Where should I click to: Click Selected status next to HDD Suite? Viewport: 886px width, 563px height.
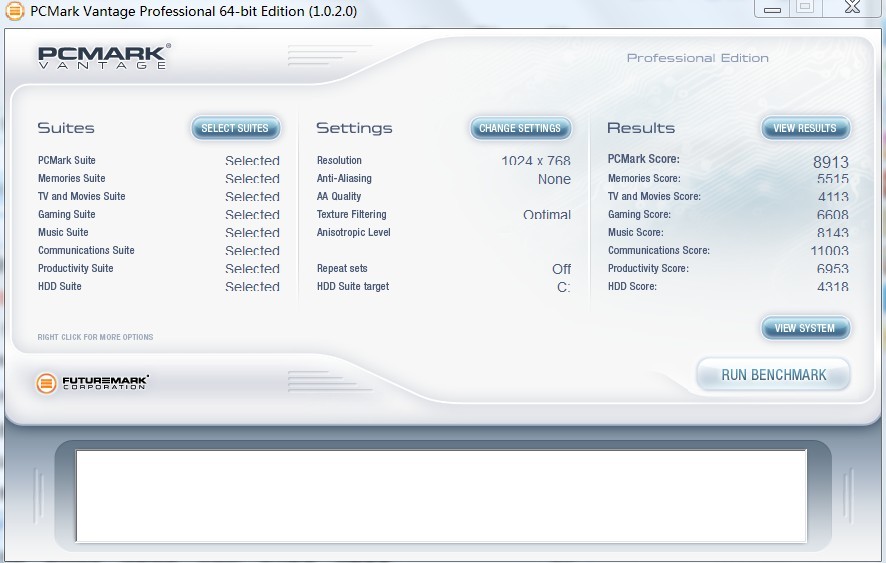coord(253,287)
